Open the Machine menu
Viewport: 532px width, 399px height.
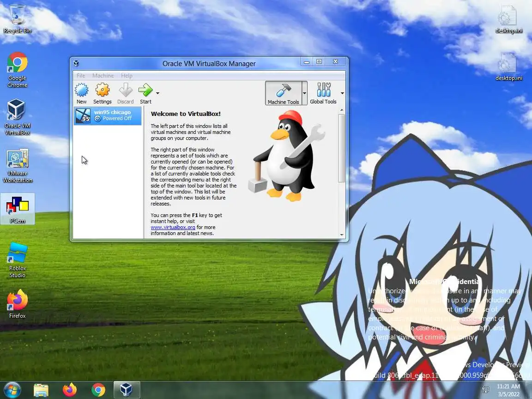point(103,76)
